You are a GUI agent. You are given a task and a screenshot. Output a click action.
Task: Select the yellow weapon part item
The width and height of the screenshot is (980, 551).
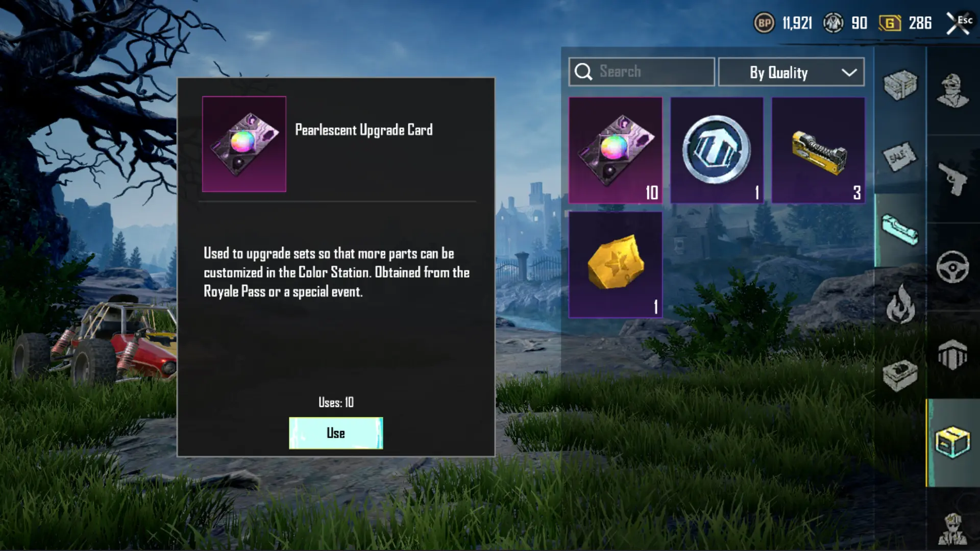point(818,151)
